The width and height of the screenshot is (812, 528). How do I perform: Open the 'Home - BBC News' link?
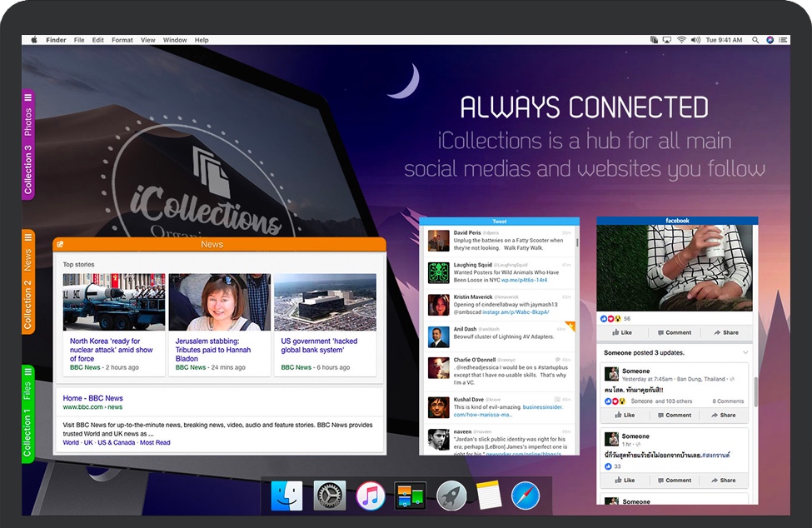coord(92,398)
